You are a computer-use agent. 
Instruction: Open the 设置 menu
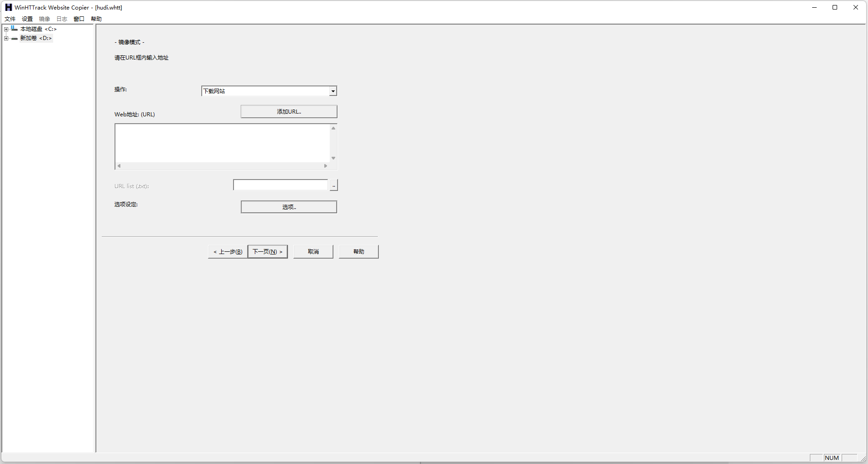[27, 19]
